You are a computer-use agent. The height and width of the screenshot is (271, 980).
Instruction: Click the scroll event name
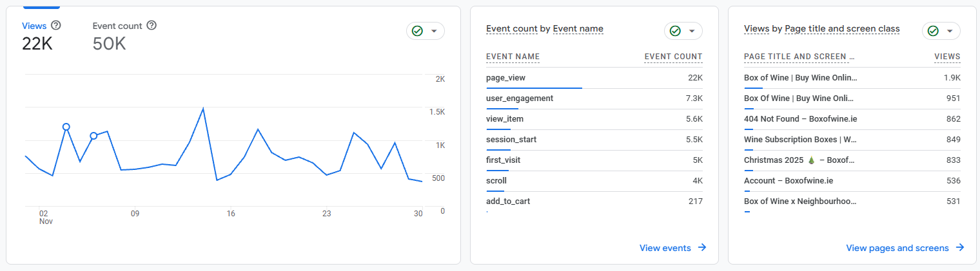[x=496, y=180]
